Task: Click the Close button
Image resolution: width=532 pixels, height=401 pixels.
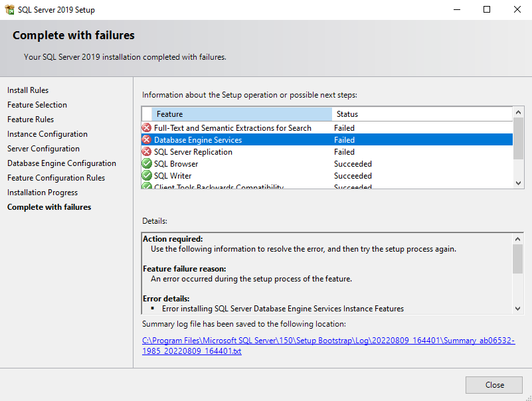Action: tap(493, 384)
